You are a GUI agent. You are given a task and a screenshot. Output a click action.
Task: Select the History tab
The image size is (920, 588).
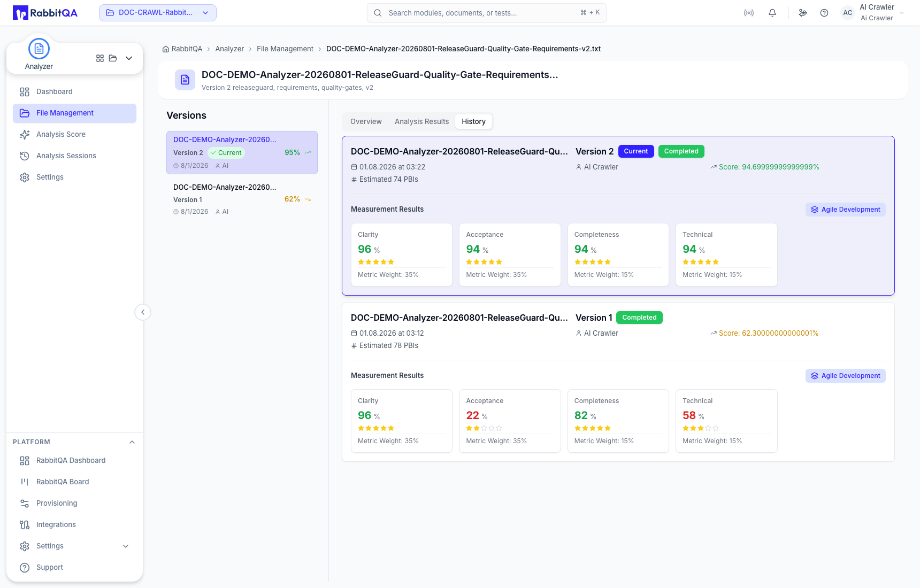(x=474, y=121)
